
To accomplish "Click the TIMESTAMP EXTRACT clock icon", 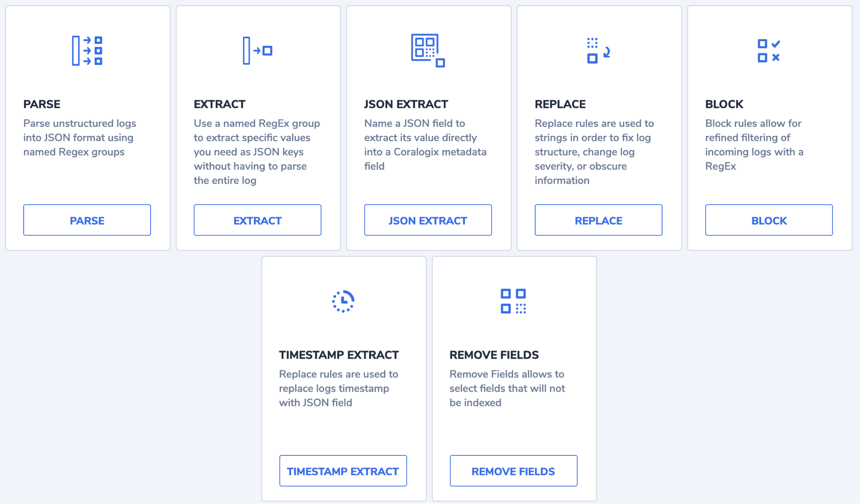I will [342, 300].
